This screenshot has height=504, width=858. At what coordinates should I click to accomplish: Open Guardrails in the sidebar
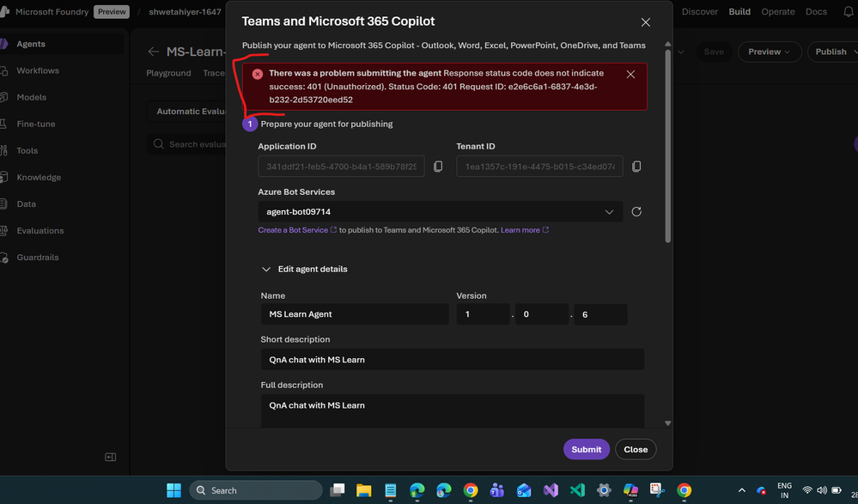coord(37,258)
